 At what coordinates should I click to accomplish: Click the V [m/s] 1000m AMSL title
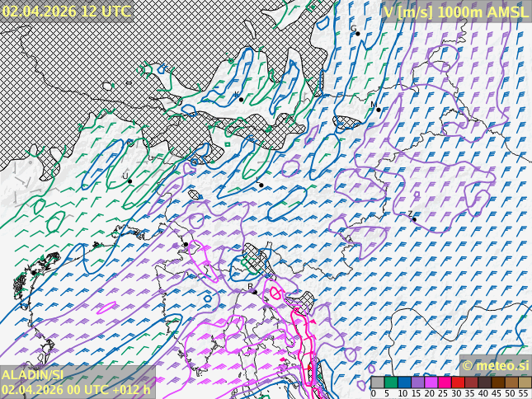455,11
